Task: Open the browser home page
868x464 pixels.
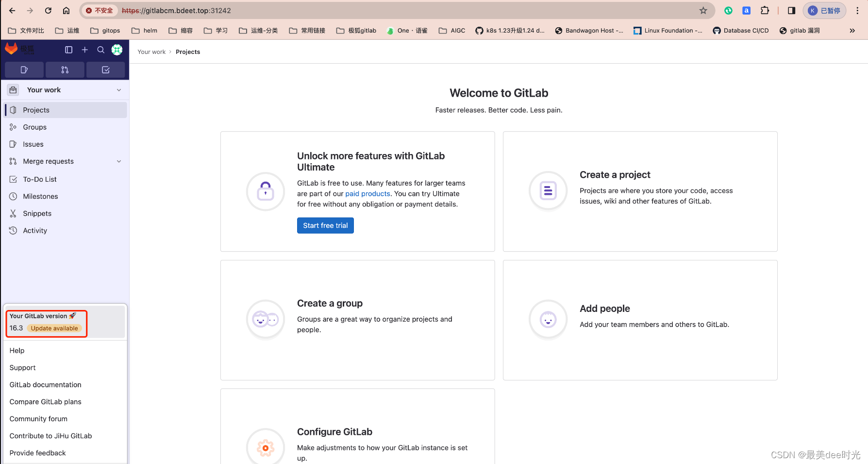Action: coord(67,11)
